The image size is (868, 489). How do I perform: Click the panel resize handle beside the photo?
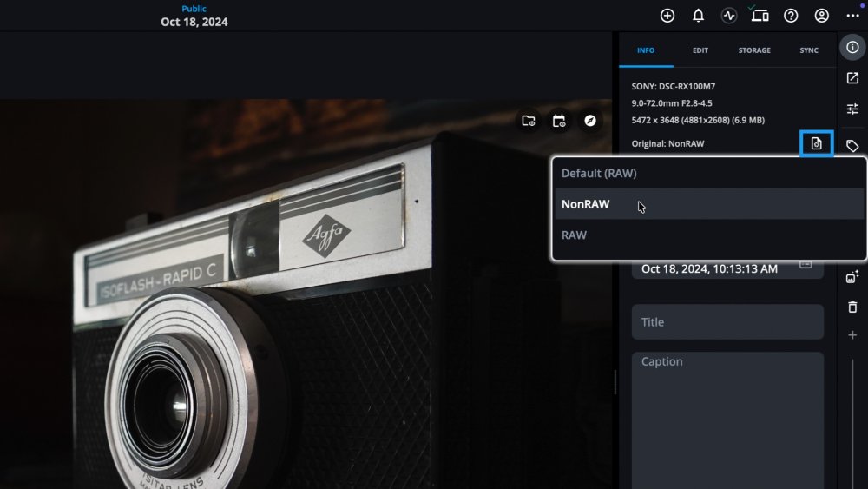pyautogui.click(x=615, y=382)
